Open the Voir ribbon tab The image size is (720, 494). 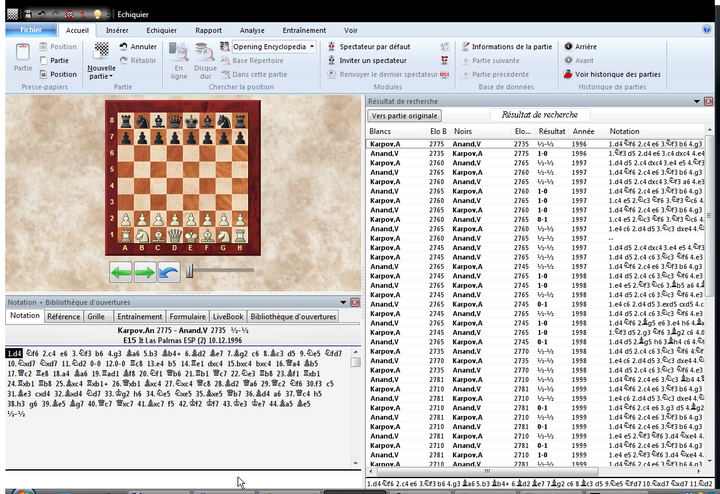pos(350,30)
